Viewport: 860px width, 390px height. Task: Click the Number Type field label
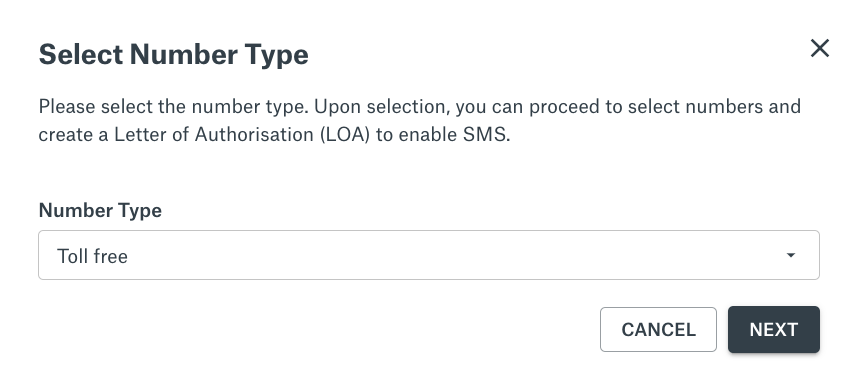(100, 210)
